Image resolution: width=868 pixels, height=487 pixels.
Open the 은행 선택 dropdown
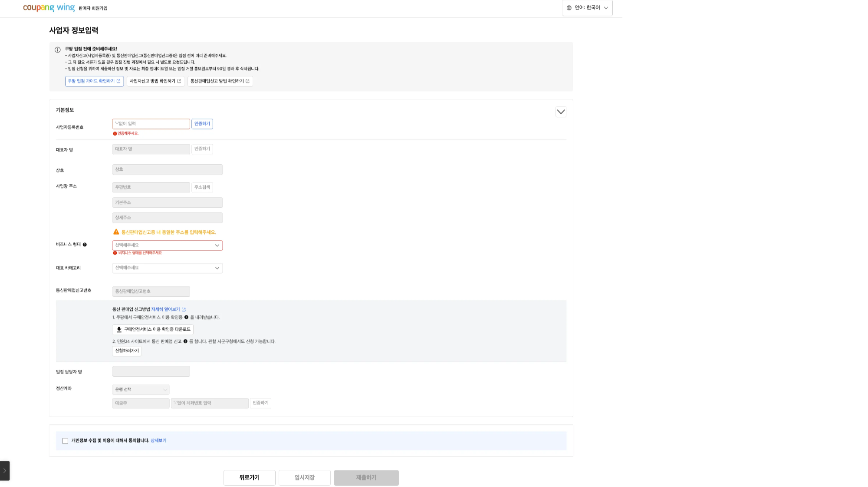[x=141, y=390]
